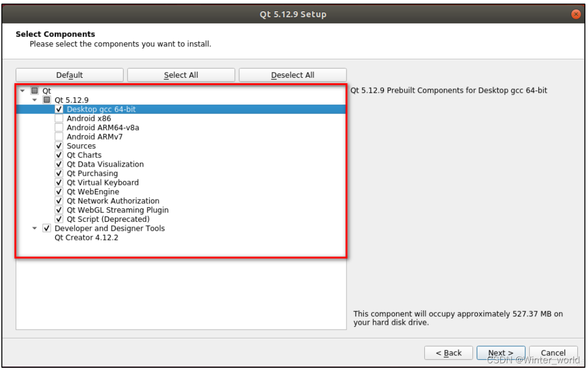The width and height of the screenshot is (588, 370).
Task: Select the 'Developer and Designer Tools' row label
Action: (x=110, y=228)
